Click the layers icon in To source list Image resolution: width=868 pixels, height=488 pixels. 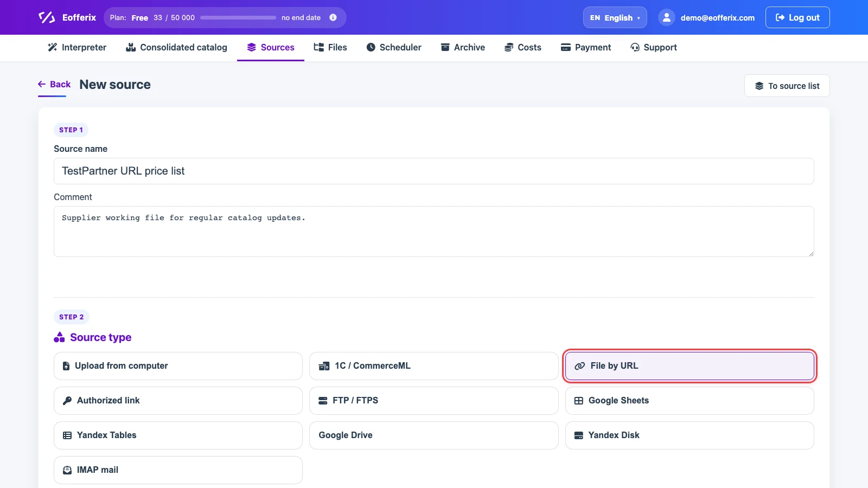coord(759,86)
